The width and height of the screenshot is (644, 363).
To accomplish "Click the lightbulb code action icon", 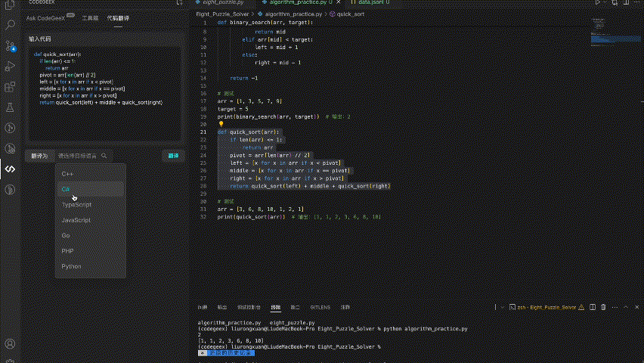I will [x=221, y=124].
